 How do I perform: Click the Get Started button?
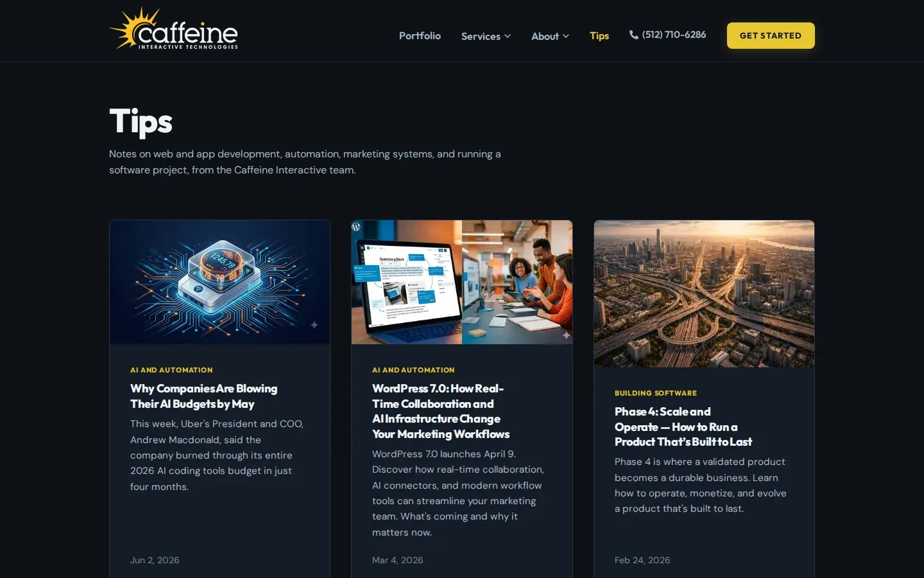pyautogui.click(x=771, y=35)
